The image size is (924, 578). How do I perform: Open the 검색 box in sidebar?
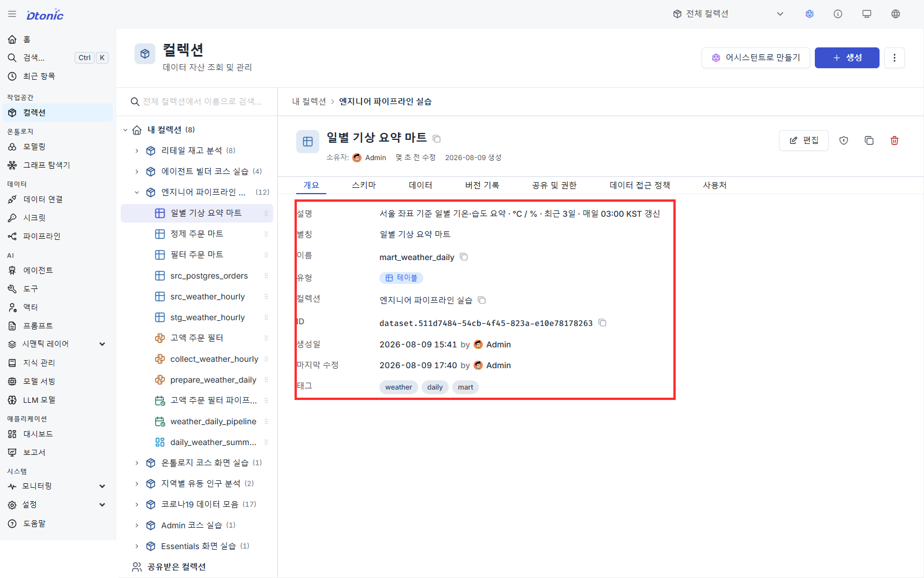pyautogui.click(x=58, y=58)
